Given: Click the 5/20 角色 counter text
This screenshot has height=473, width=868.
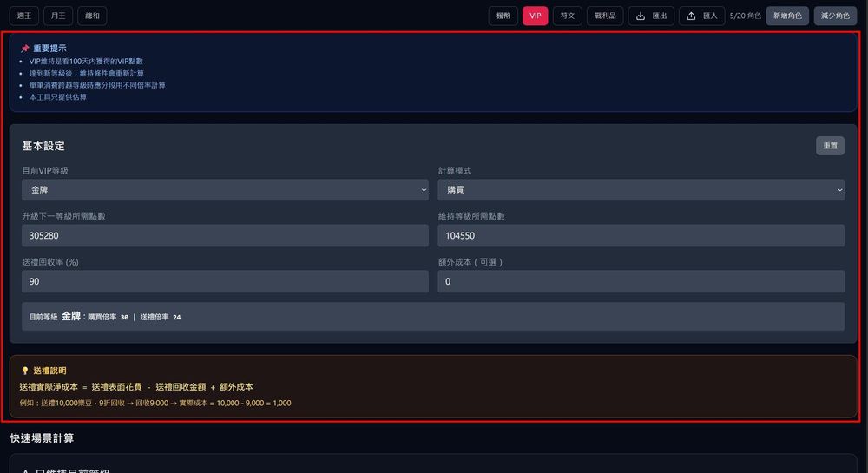Looking at the screenshot, I should tap(745, 16).
